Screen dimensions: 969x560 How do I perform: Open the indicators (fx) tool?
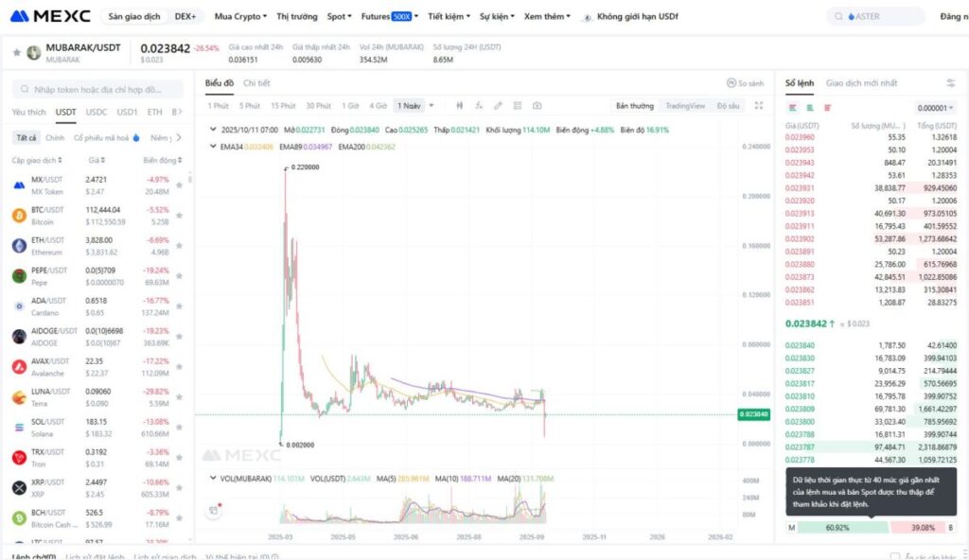pyautogui.click(x=480, y=106)
